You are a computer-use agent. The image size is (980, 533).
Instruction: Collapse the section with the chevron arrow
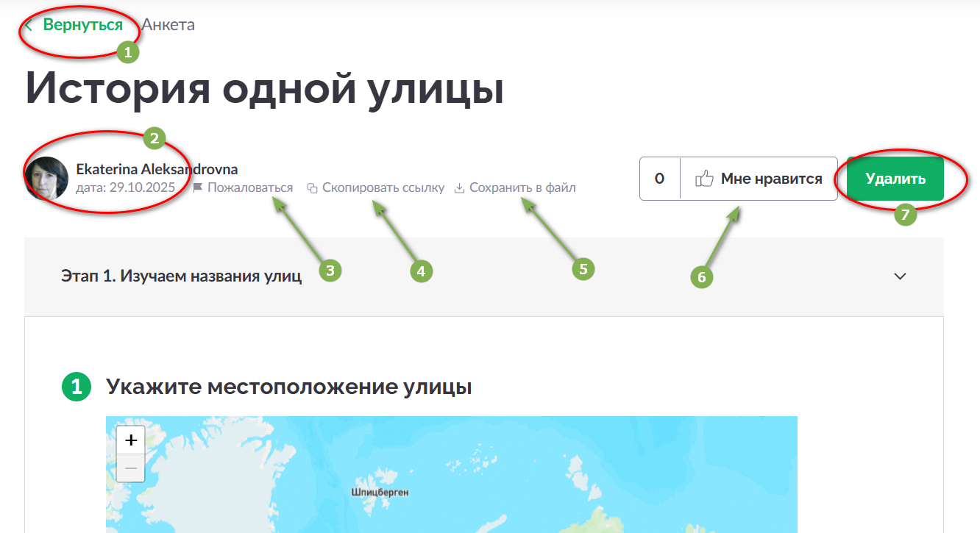coord(899,277)
